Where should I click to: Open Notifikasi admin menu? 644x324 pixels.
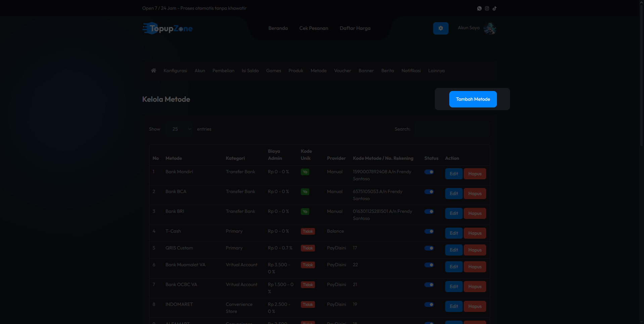411,71
